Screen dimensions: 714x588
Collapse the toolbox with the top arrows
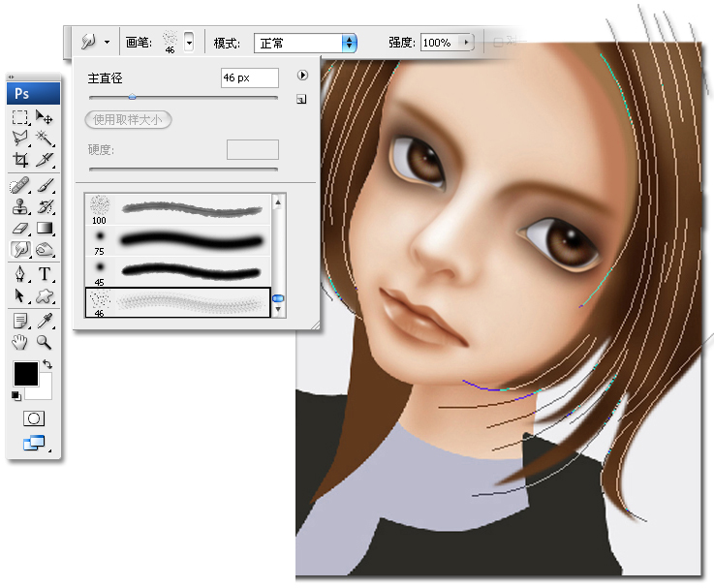[x=11, y=77]
